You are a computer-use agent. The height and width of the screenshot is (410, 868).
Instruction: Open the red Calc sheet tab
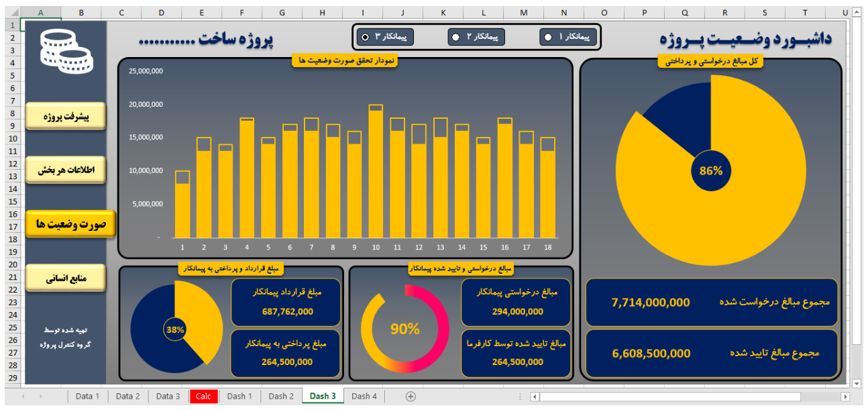pyautogui.click(x=203, y=396)
